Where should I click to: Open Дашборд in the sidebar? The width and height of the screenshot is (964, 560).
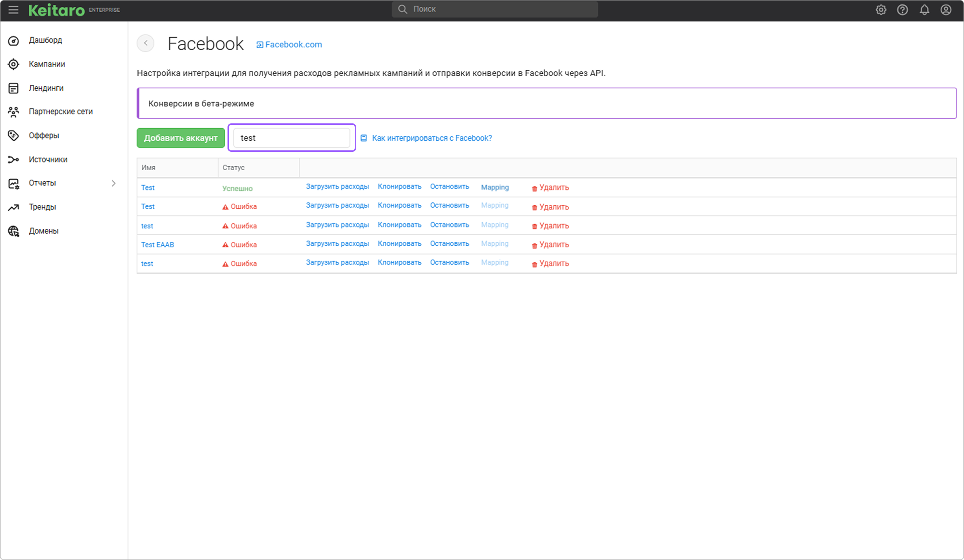pyautogui.click(x=45, y=40)
